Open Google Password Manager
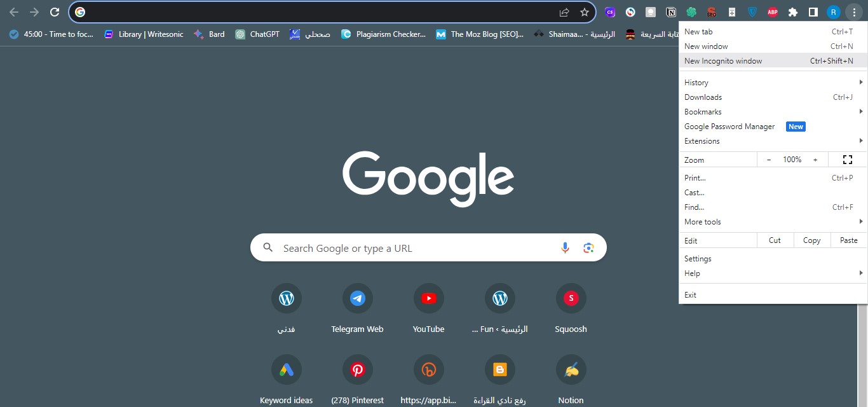Image resolution: width=868 pixels, height=407 pixels. (773, 127)
